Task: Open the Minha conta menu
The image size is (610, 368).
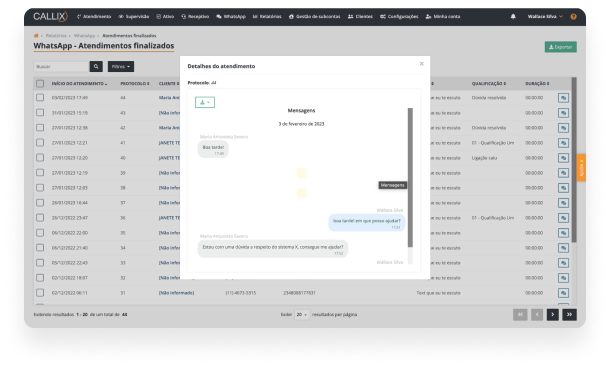Action: [443, 16]
